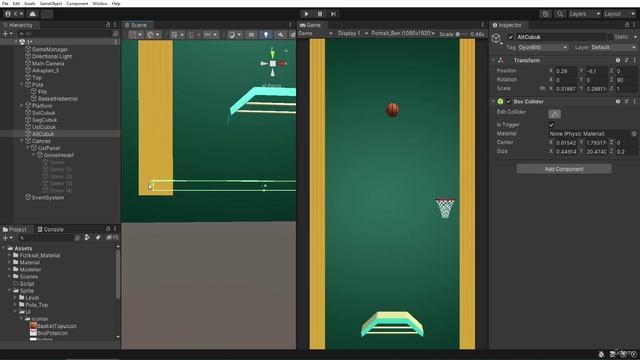
Task: Select EventSystem in Hierarchy
Action: pos(48,198)
